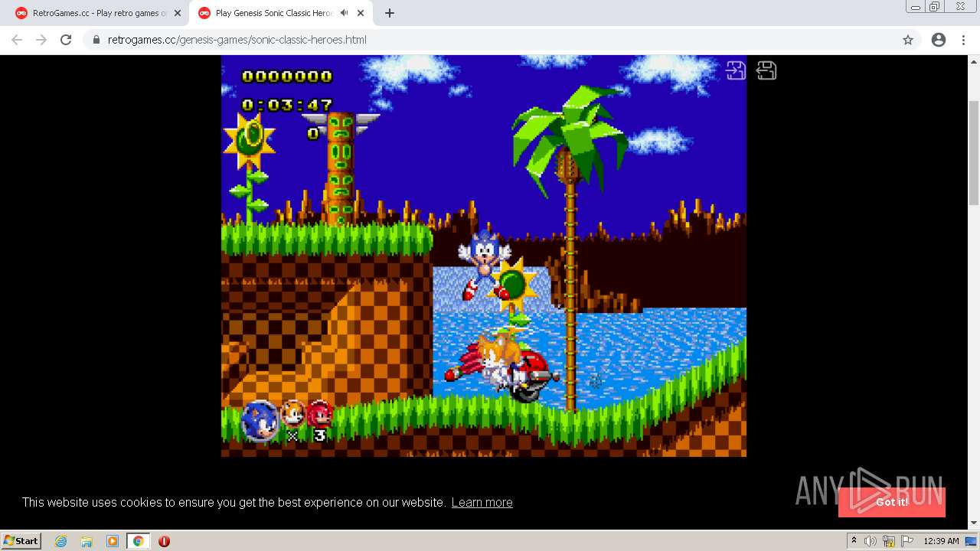Viewport: 980px width, 551px height.
Task: Go forward in browser history
Action: pyautogui.click(x=41, y=40)
